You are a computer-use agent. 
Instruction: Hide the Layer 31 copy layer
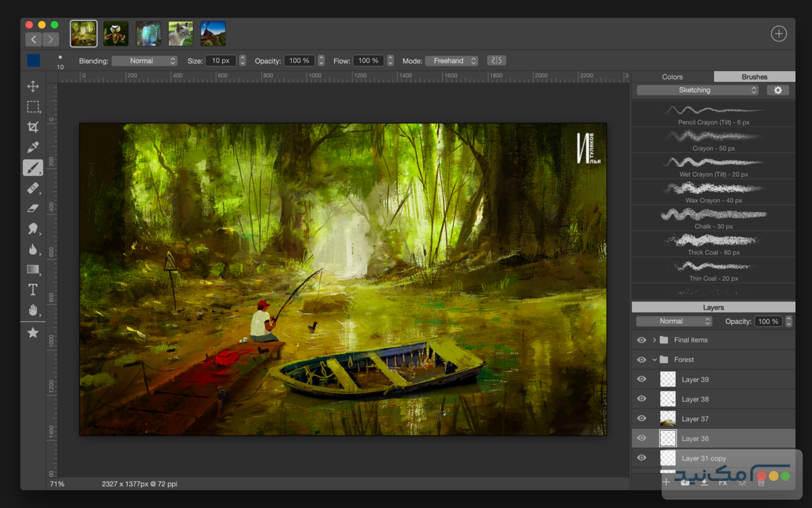(641, 458)
